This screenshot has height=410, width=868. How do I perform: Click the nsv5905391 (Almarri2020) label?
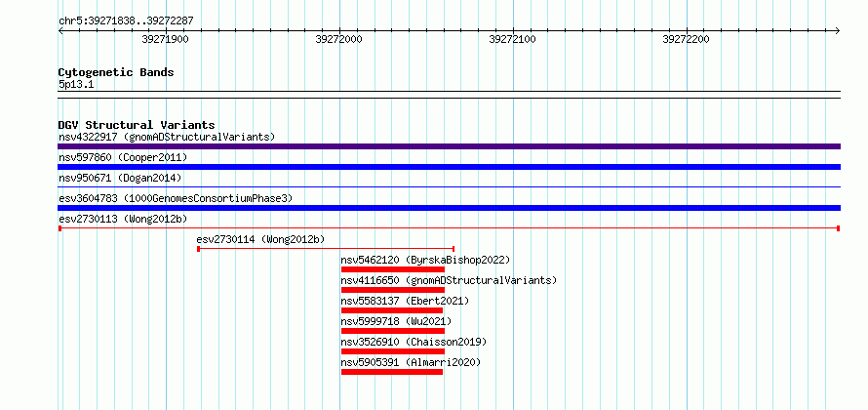click(x=411, y=362)
